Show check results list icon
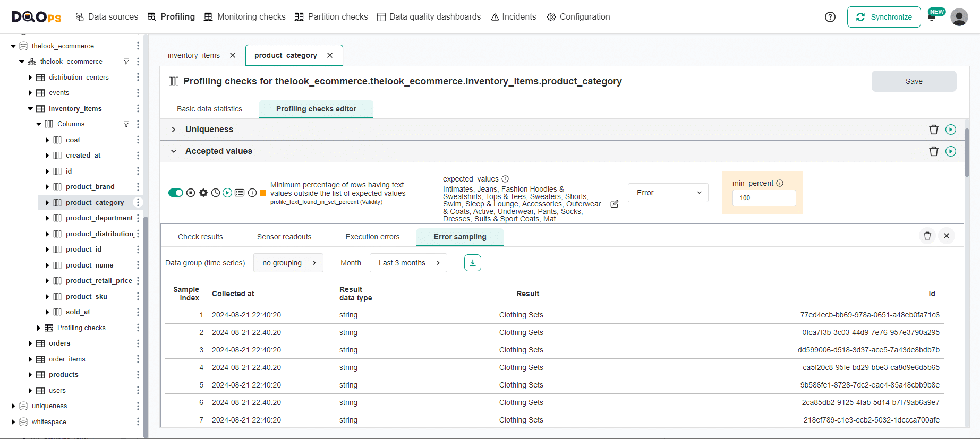The height and width of the screenshot is (439, 980). [x=240, y=193]
